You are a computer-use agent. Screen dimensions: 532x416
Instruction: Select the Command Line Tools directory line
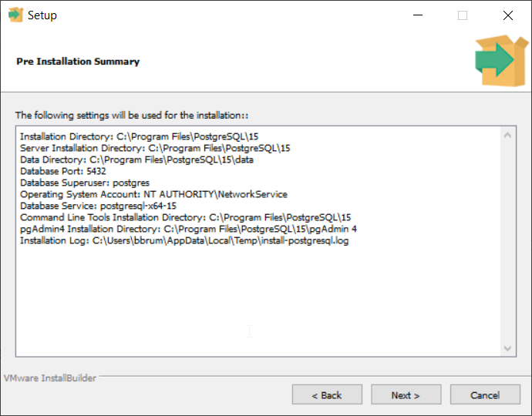click(x=185, y=217)
